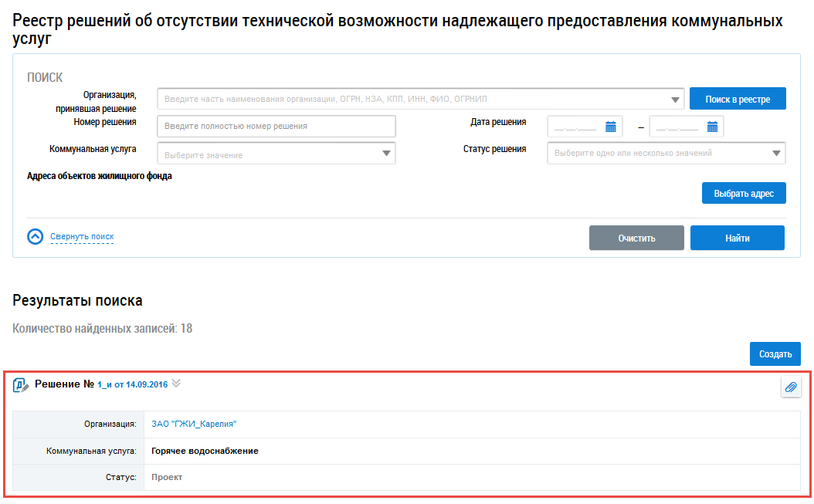
Task: Click the end date text field
Action: click(x=677, y=127)
